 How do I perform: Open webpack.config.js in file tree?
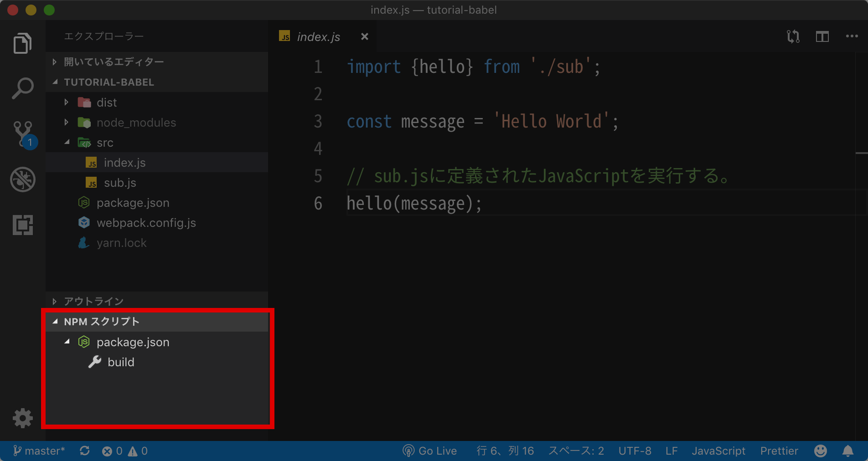(x=146, y=223)
